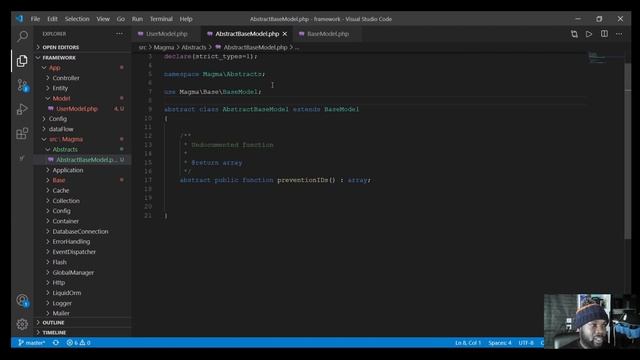This screenshot has height=360, width=640.
Task: Open the errors and warnings status item
Action: 78,343
